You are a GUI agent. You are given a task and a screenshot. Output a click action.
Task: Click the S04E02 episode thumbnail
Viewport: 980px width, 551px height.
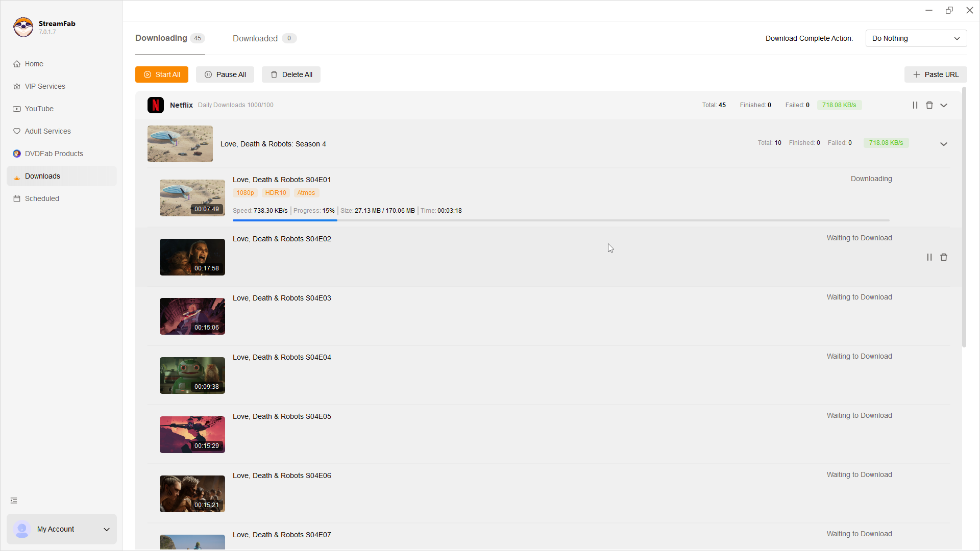point(192,257)
